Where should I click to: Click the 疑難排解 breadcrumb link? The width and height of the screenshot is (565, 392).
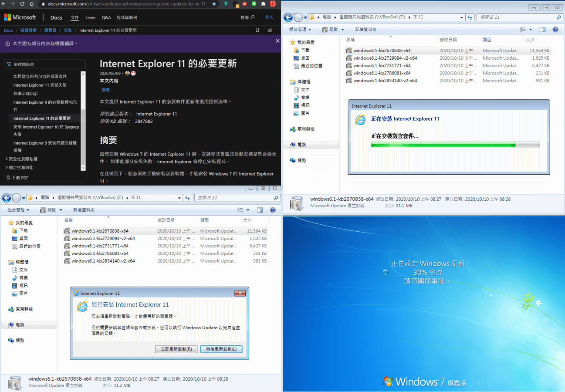28,30
